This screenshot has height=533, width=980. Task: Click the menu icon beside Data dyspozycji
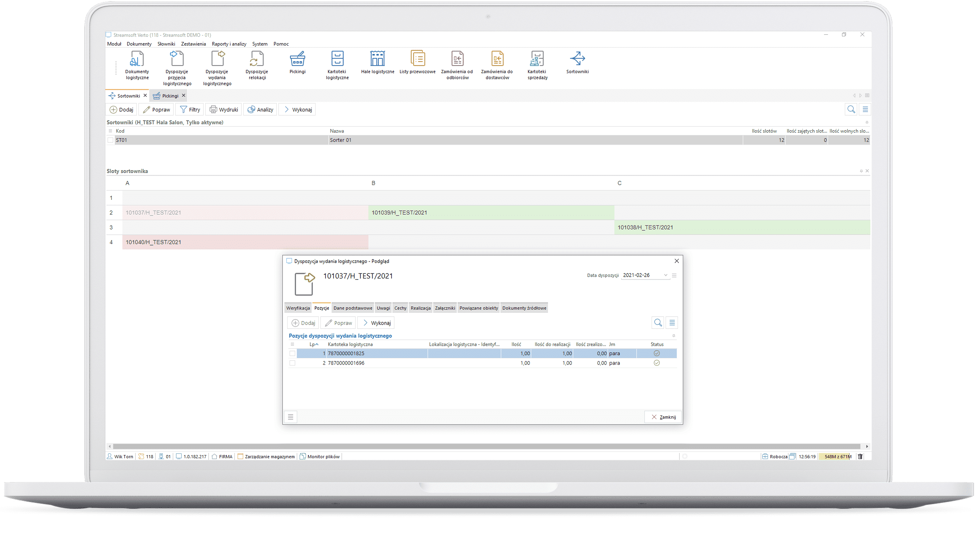[x=674, y=275]
